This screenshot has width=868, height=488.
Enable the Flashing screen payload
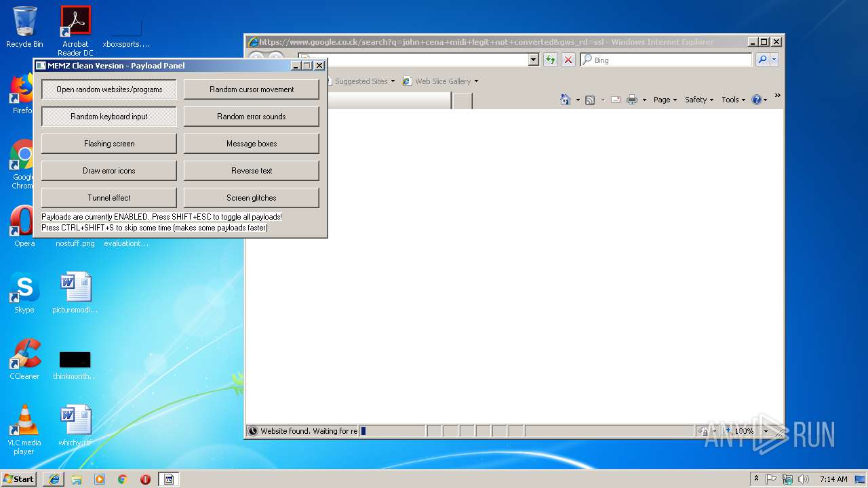point(109,144)
